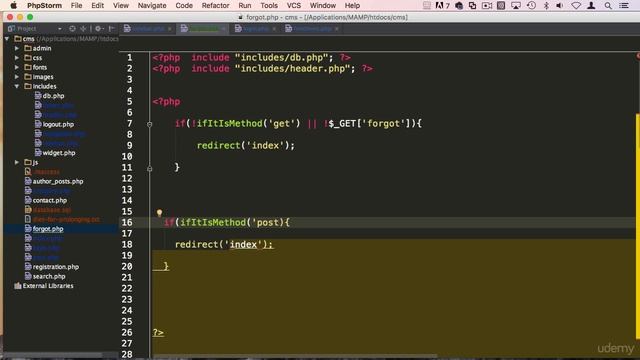Select the admin folder icon
This screenshot has width=640, height=360.
pos(28,48)
